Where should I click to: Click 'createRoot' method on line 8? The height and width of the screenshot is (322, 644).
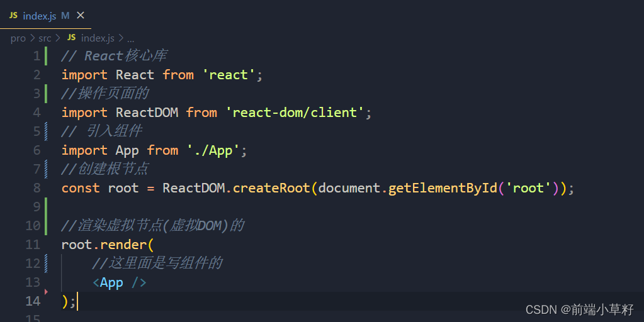click(x=271, y=188)
